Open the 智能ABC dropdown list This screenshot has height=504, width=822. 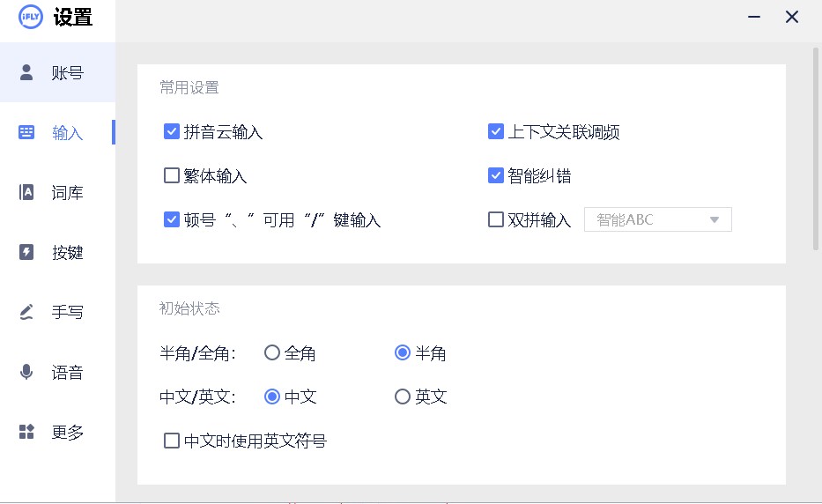(x=658, y=220)
